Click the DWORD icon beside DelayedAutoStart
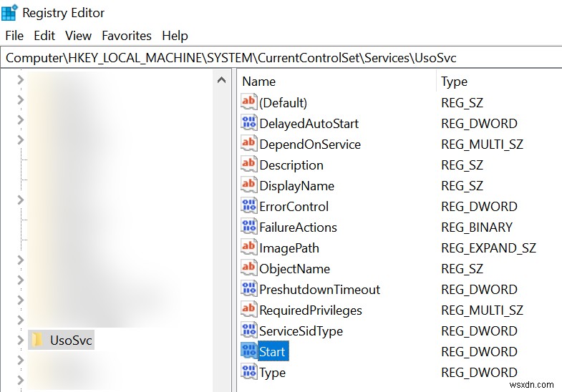The height and width of the screenshot is (392, 562). click(248, 123)
